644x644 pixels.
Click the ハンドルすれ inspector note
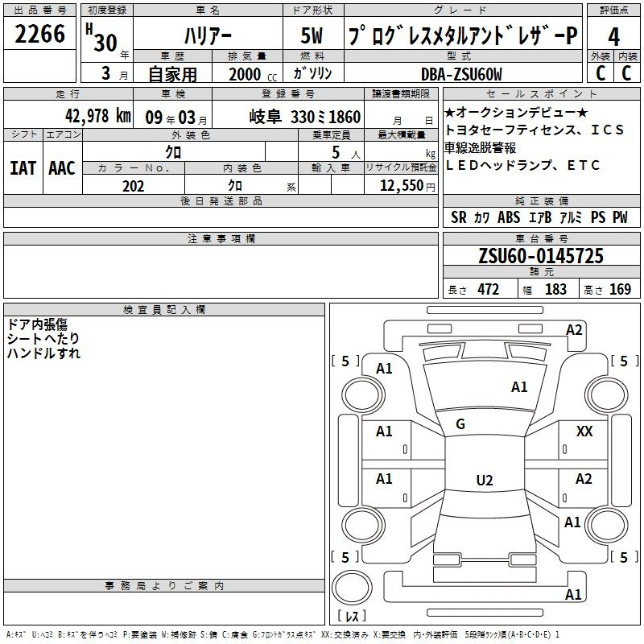(x=43, y=353)
